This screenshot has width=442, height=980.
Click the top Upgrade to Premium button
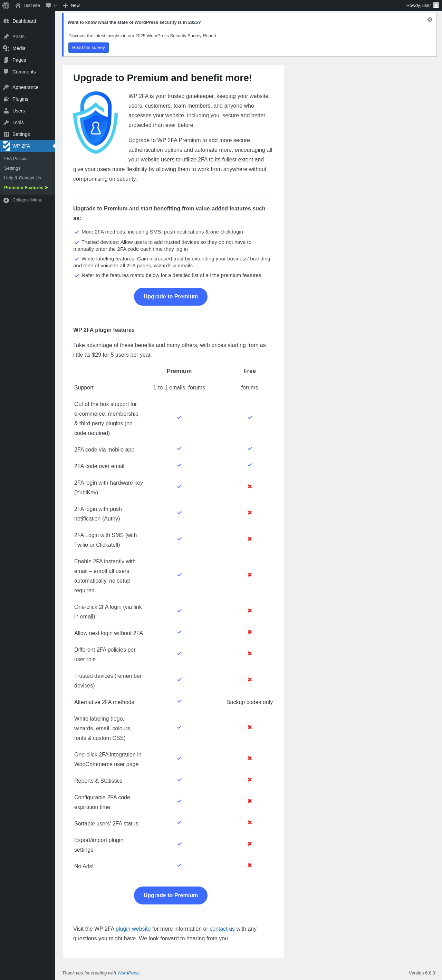[x=171, y=296]
